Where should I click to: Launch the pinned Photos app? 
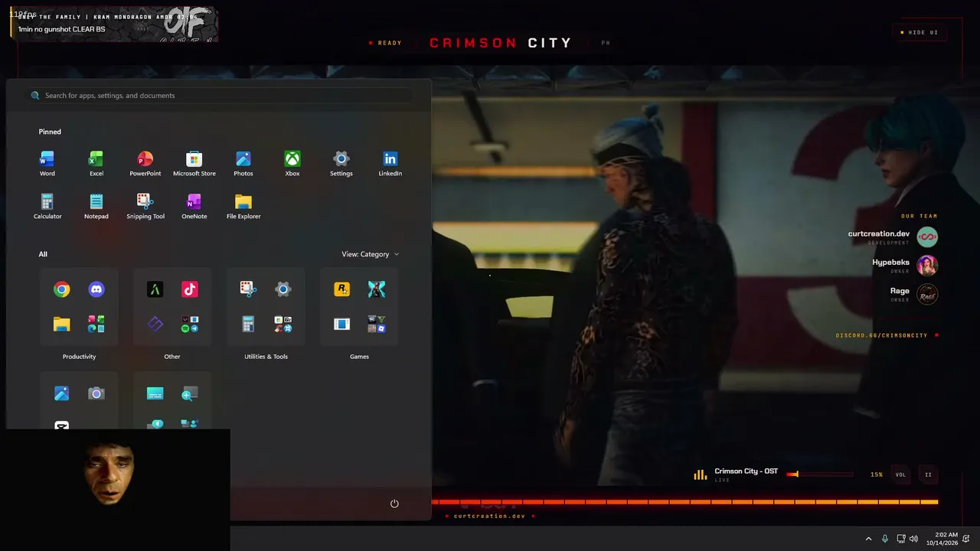pyautogui.click(x=243, y=164)
